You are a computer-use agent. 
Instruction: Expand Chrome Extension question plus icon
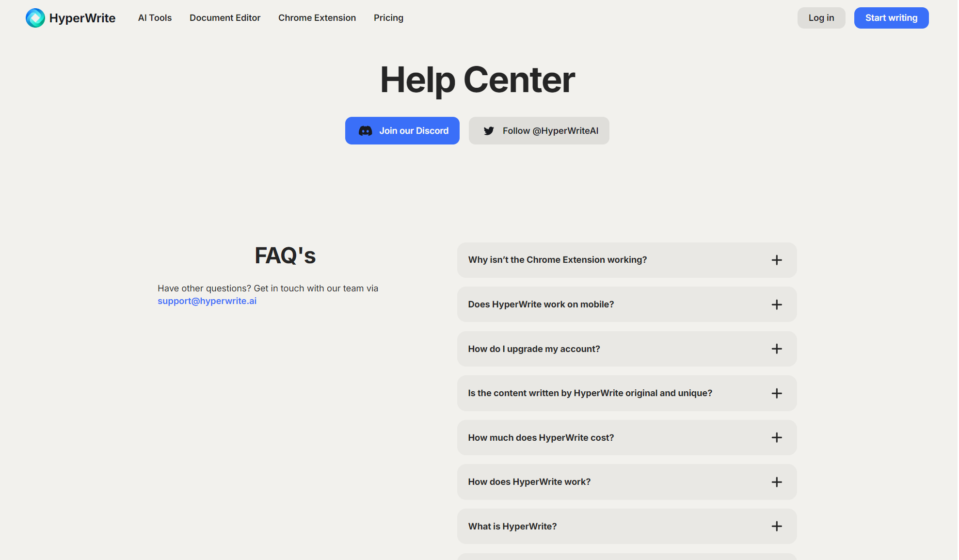click(x=777, y=260)
